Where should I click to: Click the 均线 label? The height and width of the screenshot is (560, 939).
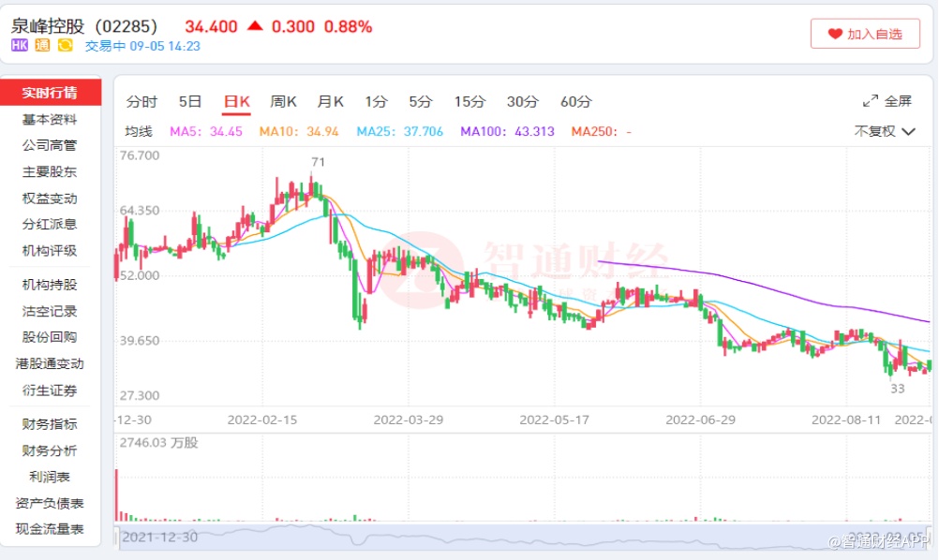point(139,132)
